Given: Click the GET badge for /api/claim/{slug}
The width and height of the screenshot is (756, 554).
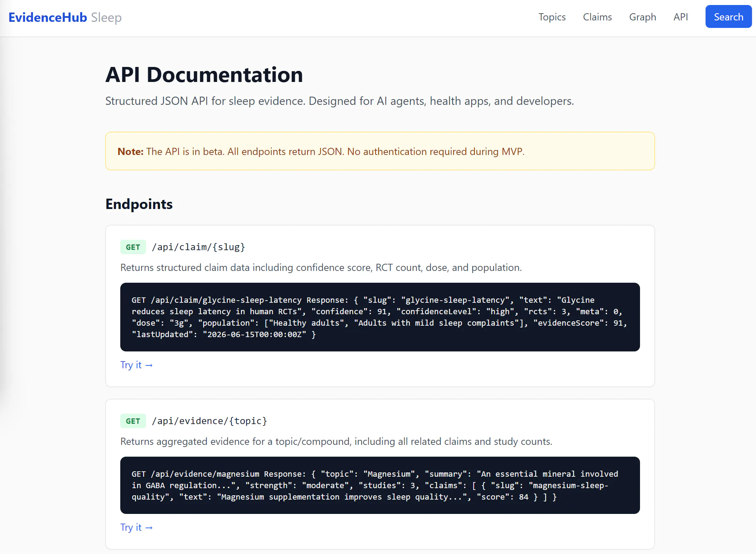Looking at the screenshot, I should point(133,247).
